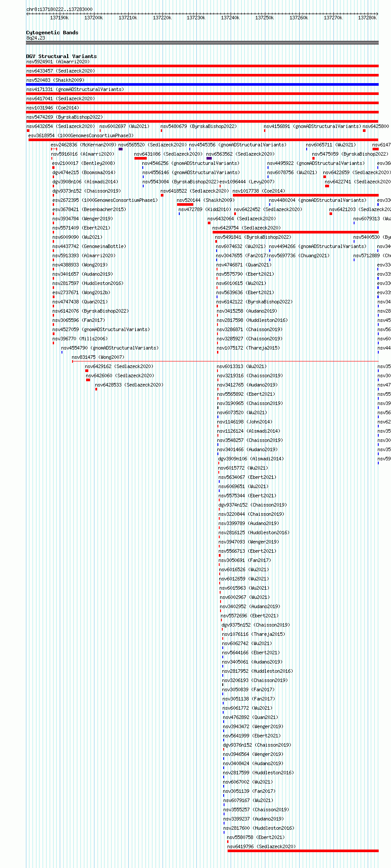The width and height of the screenshot is (391, 868).
Task: Open nsv5491841 (ByrskaBishop2022) label
Action: pyautogui.click(x=253, y=237)
